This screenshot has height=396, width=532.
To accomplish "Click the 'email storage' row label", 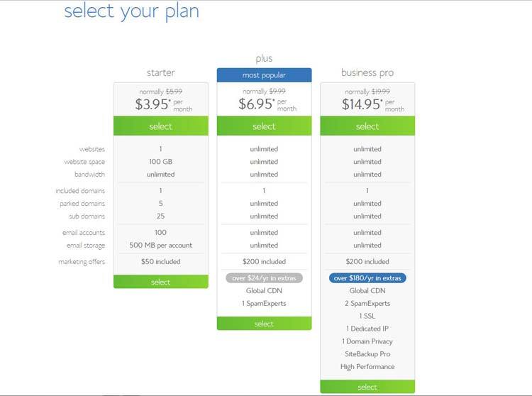I will (x=86, y=246).
